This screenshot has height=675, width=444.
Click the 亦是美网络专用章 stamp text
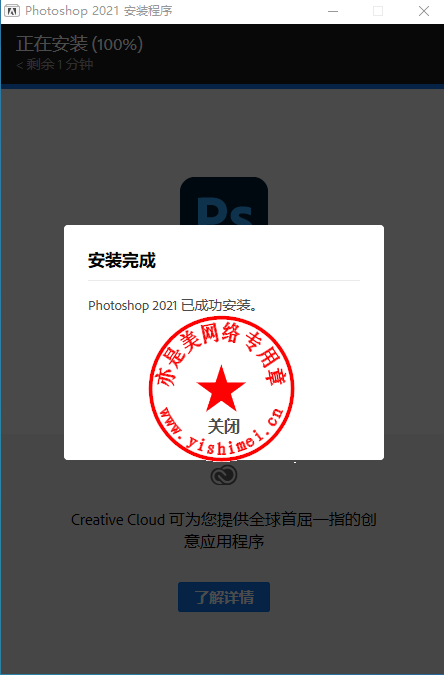click(x=220, y=351)
